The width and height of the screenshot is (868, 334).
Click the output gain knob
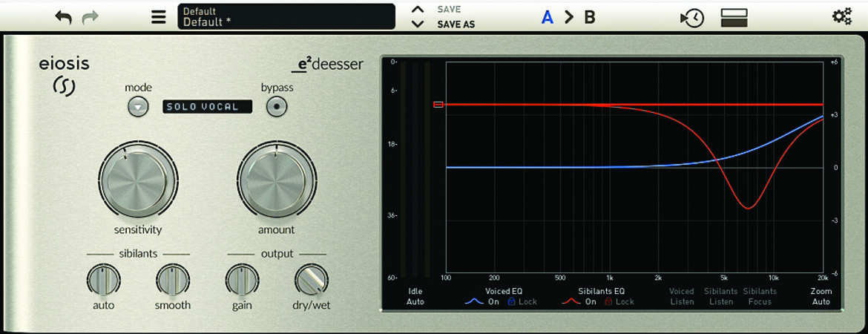[242, 280]
